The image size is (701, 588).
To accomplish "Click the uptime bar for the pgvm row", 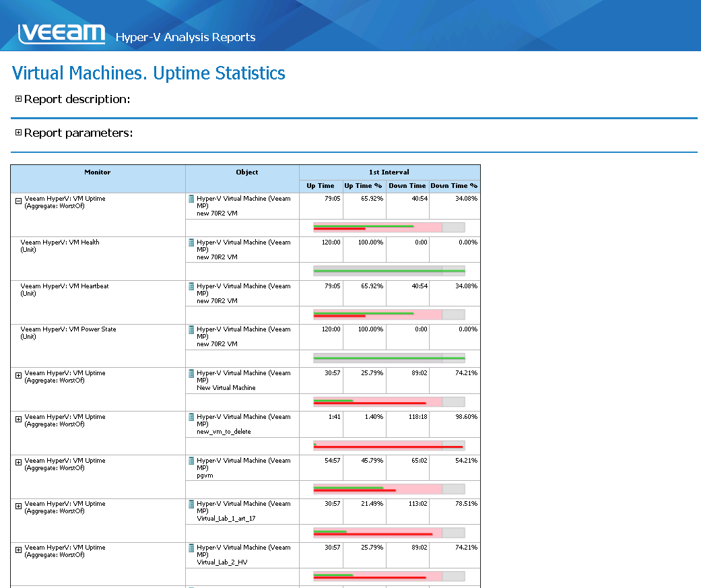I will [x=389, y=489].
